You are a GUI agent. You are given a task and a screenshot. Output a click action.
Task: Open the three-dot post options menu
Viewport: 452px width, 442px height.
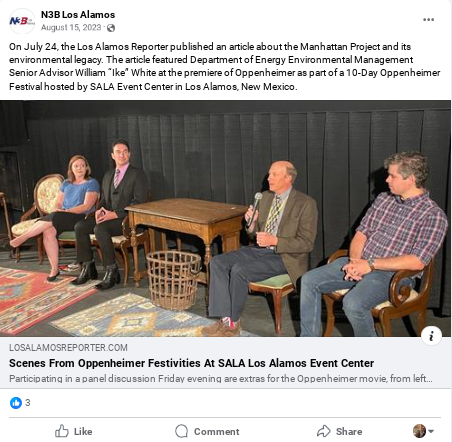pyautogui.click(x=428, y=20)
